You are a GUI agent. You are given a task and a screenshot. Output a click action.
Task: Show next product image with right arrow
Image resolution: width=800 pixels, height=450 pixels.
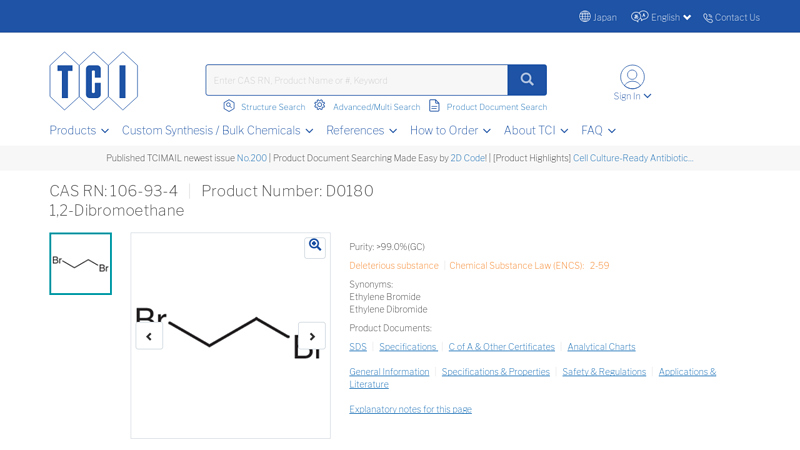tap(312, 336)
